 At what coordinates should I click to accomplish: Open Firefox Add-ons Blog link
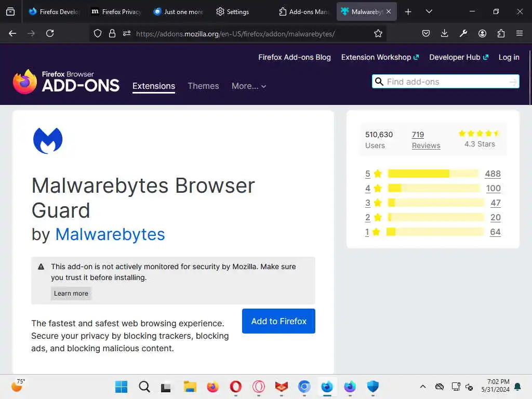tap(295, 57)
